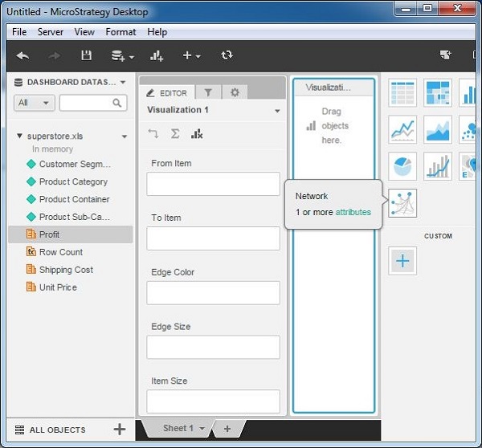The height and width of the screenshot is (448, 482).
Task: Select the Line chart visualization icon
Action: tap(402, 129)
